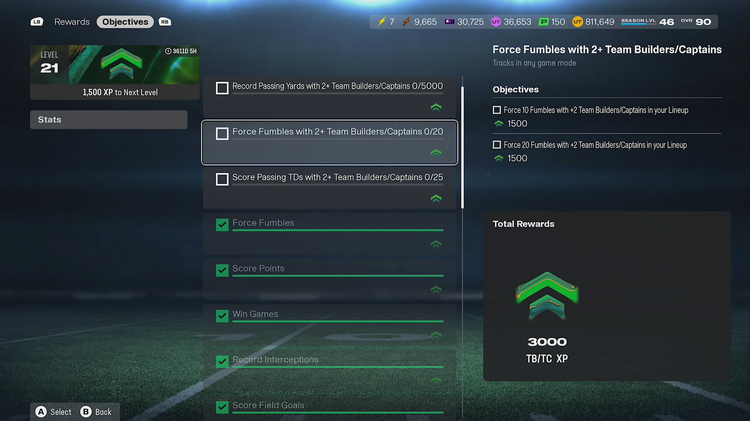This screenshot has height=421, width=750.
Task: Toggle Force 10 Fumbles objective checkbox
Action: click(497, 110)
